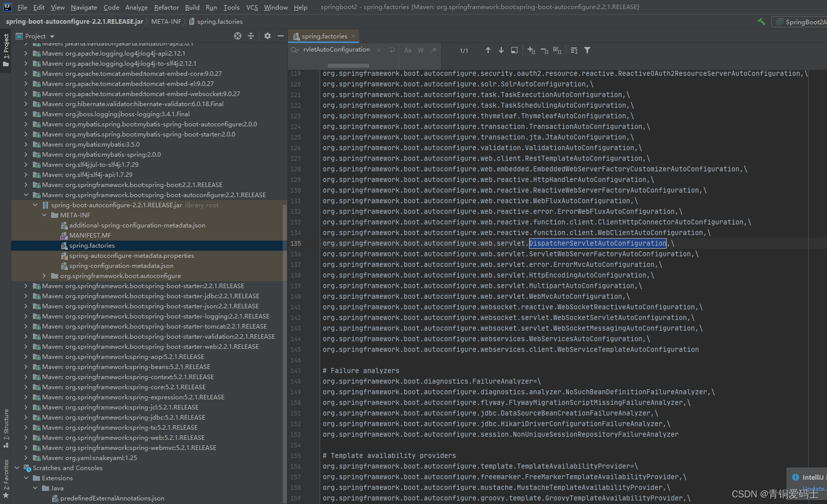827x504 pixels.
Task: Collapse the Extensions folder
Action: click(26, 478)
